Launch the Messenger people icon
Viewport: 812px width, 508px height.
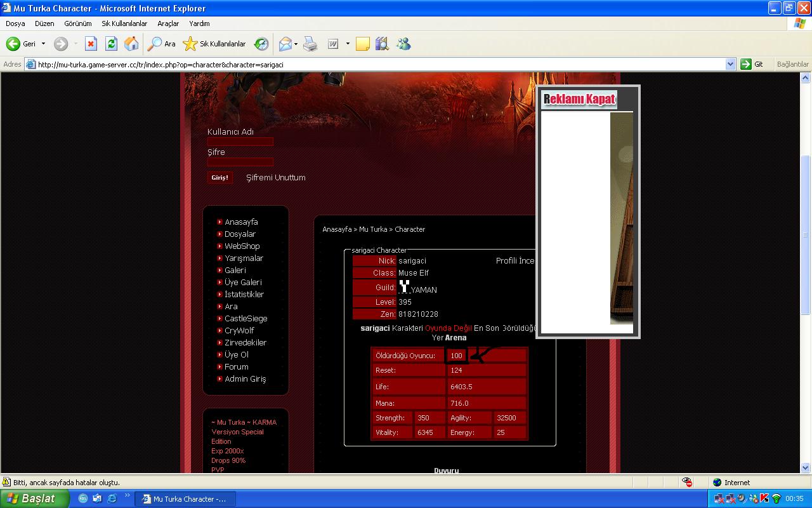tap(403, 44)
